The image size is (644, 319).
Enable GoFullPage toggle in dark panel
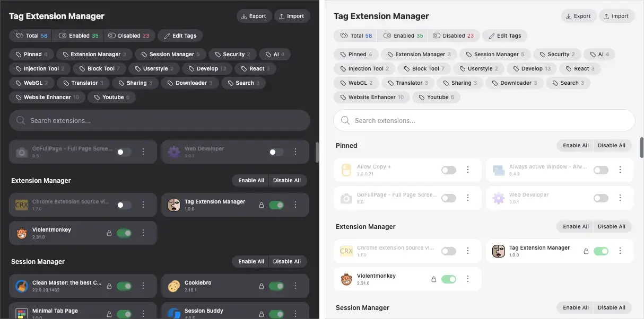point(124,152)
